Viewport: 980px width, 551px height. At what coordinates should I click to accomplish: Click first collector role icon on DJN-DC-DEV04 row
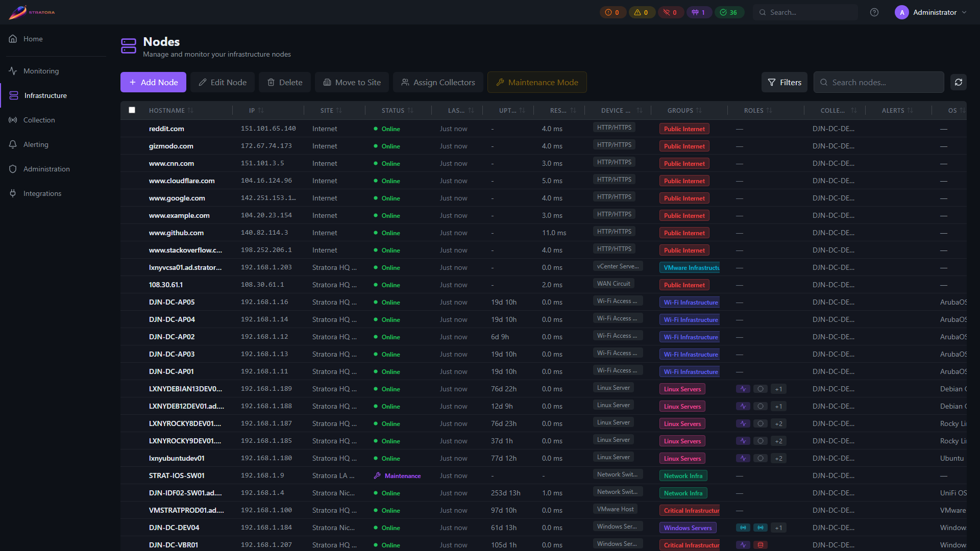click(743, 528)
